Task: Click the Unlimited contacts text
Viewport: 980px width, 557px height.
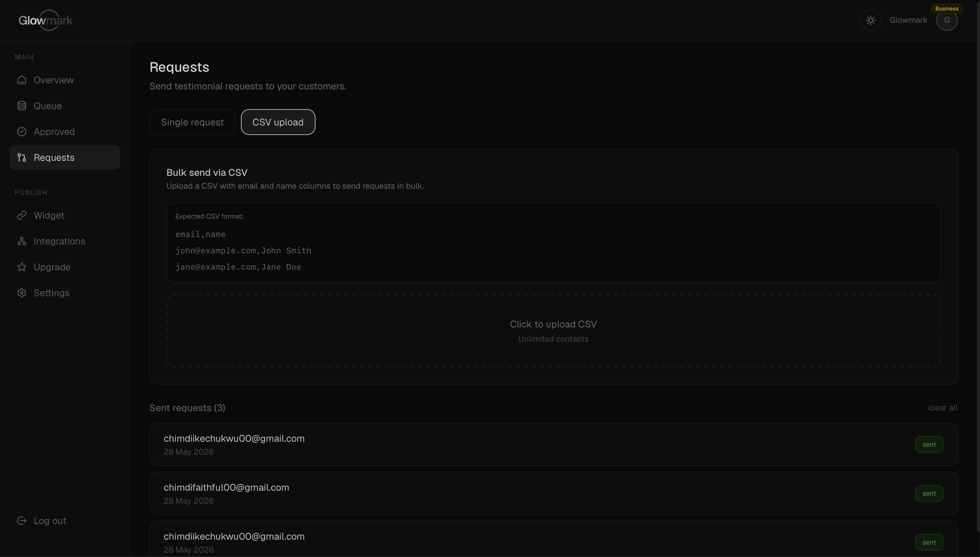Action: click(x=553, y=339)
